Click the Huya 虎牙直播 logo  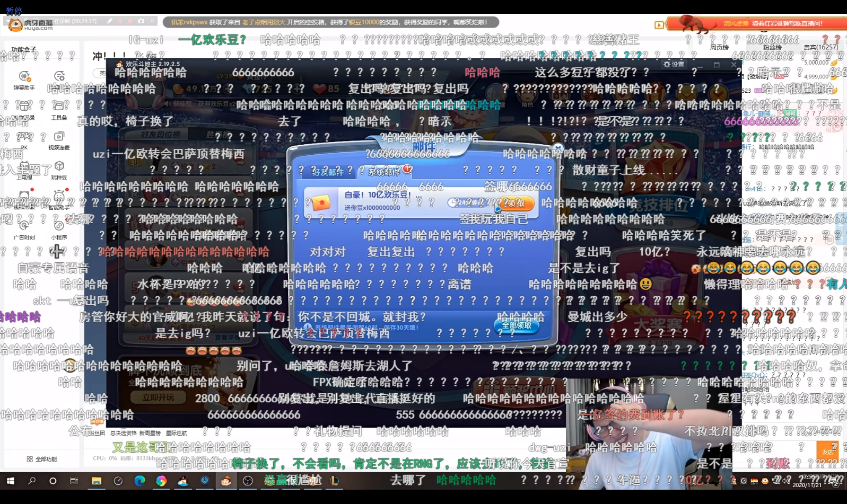point(31,24)
